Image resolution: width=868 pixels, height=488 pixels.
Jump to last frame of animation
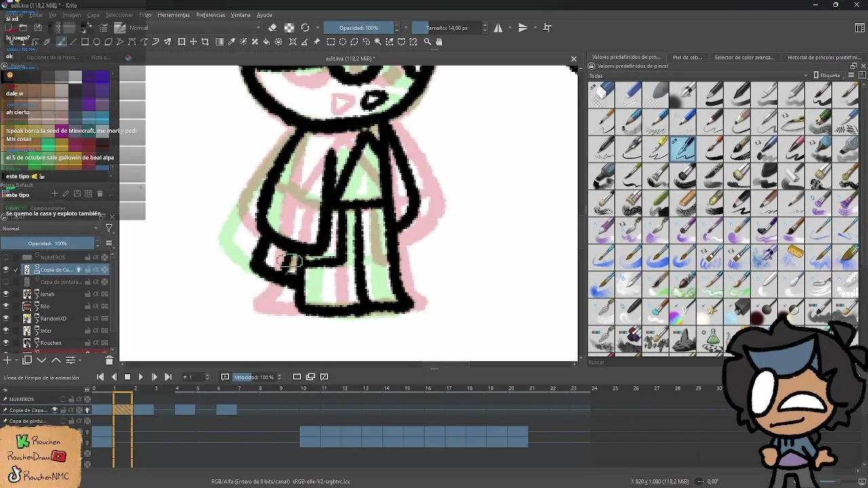pyautogui.click(x=167, y=377)
